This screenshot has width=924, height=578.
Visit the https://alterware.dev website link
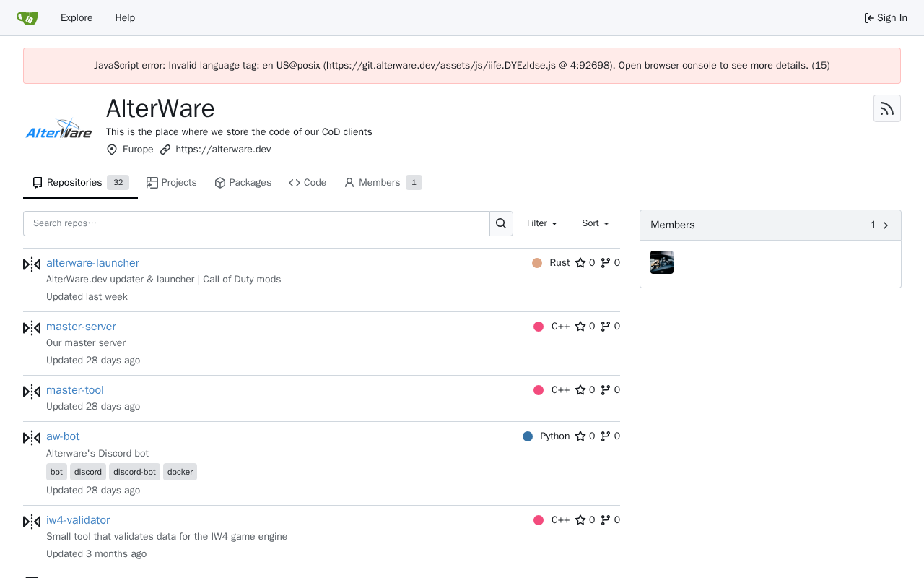pos(223,150)
